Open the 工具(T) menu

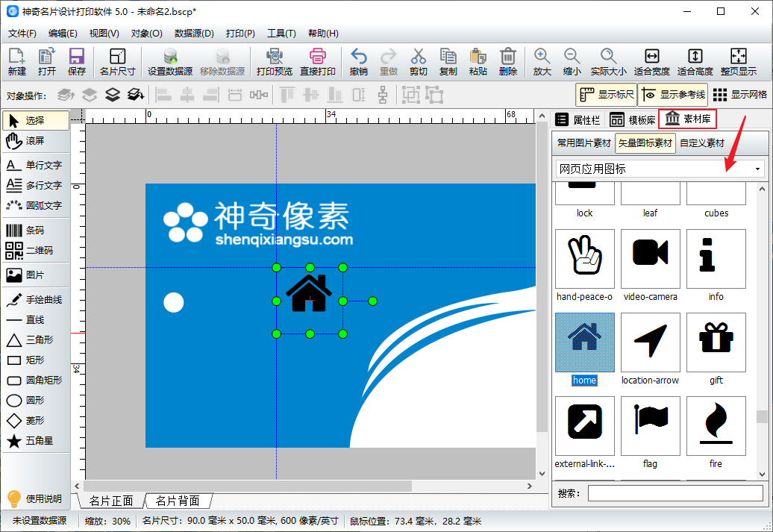point(281,34)
